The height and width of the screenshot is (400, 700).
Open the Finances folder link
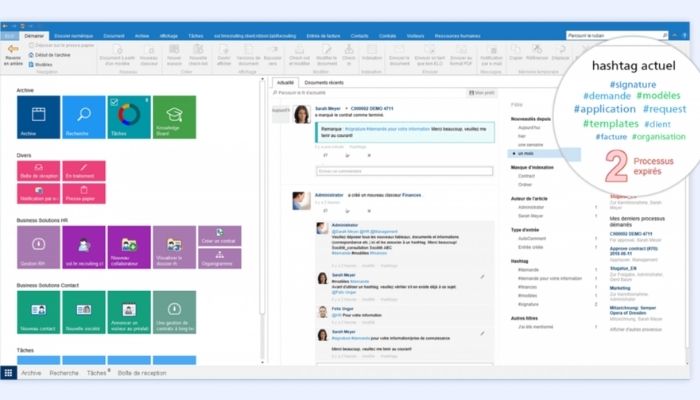[412, 195]
